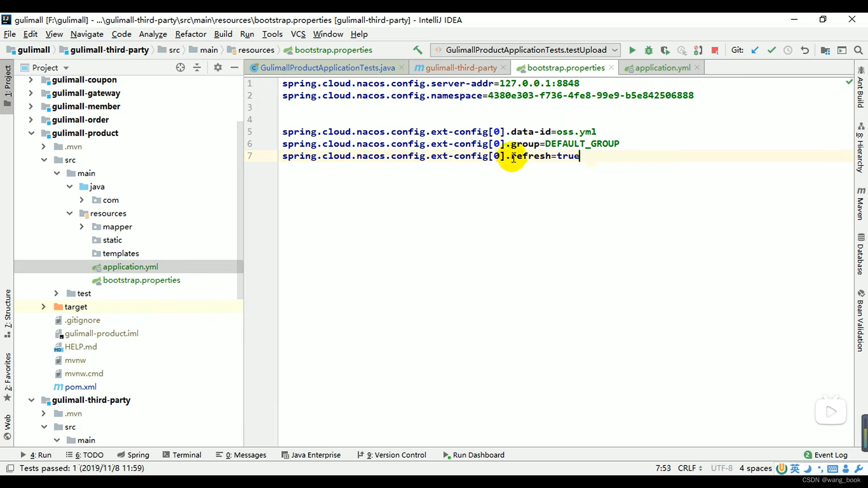Open the Version Control tool window

pyautogui.click(x=392, y=455)
